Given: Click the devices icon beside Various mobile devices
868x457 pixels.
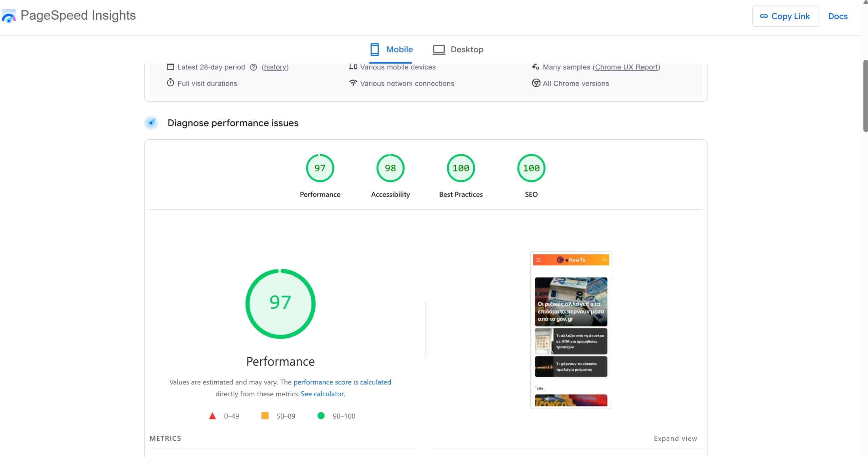Looking at the screenshot, I should pos(353,67).
